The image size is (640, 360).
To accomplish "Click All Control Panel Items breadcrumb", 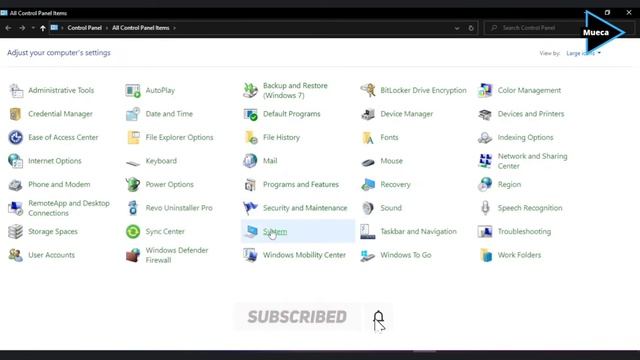I will [140, 28].
